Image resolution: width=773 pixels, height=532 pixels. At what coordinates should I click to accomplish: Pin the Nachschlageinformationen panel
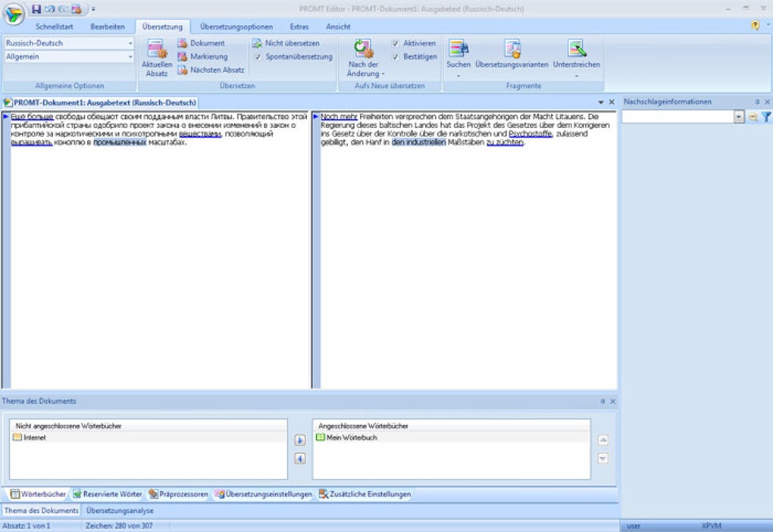(757, 102)
